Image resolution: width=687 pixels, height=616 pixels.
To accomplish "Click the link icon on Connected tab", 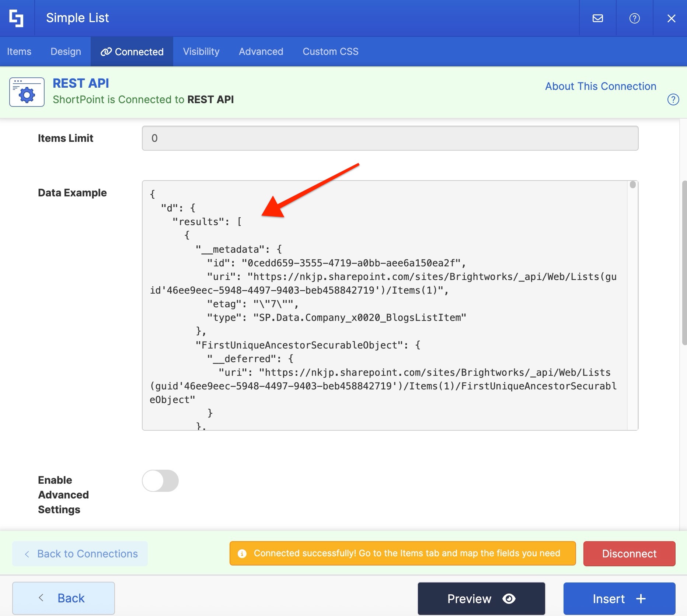I will click(106, 52).
